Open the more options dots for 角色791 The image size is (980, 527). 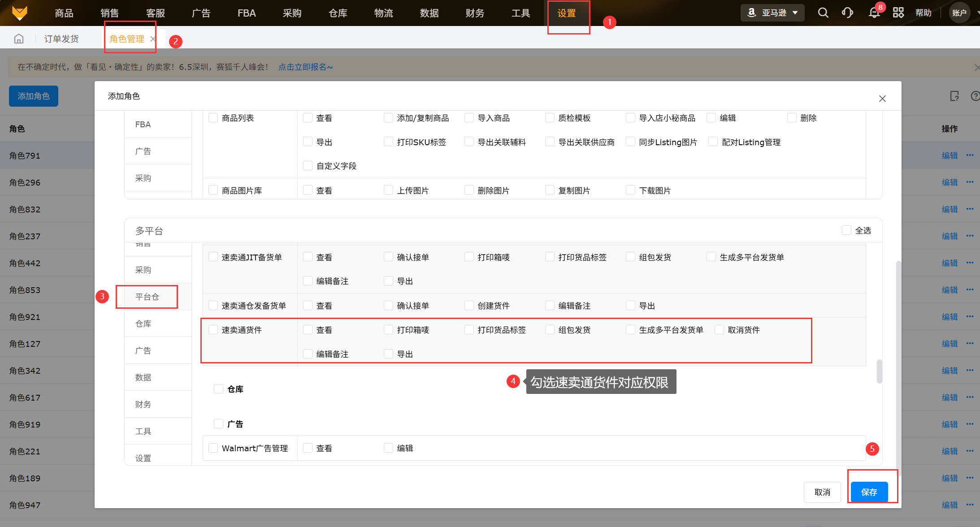[x=970, y=155]
